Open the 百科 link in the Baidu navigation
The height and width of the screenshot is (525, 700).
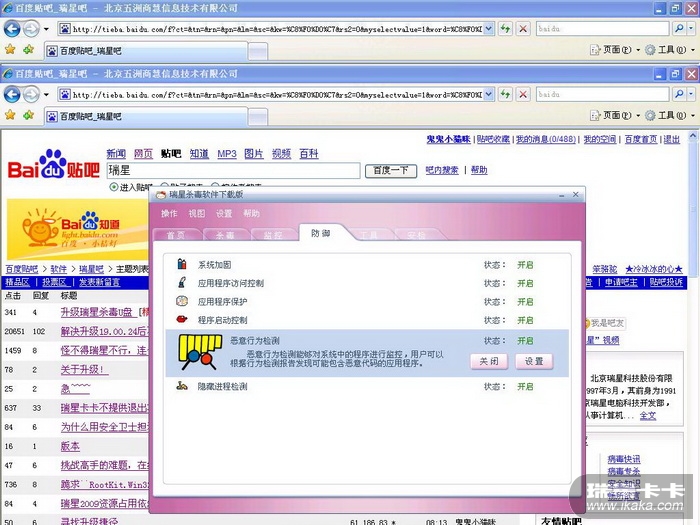coord(308,154)
